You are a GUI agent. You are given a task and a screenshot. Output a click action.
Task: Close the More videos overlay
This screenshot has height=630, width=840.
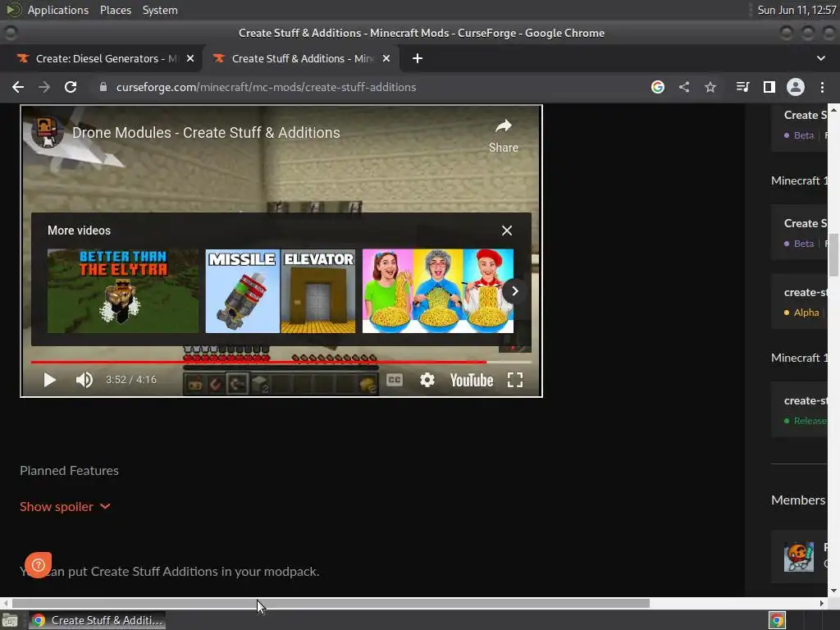click(507, 231)
